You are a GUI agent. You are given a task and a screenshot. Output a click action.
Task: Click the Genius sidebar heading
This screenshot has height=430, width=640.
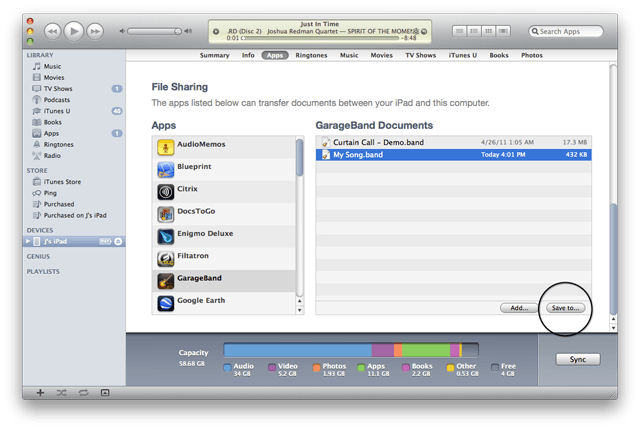tap(38, 257)
